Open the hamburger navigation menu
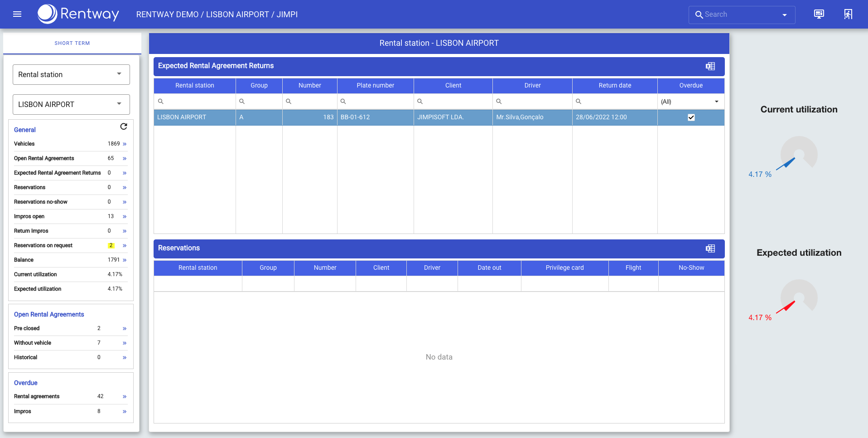This screenshot has height=438, width=868. (x=17, y=14)
